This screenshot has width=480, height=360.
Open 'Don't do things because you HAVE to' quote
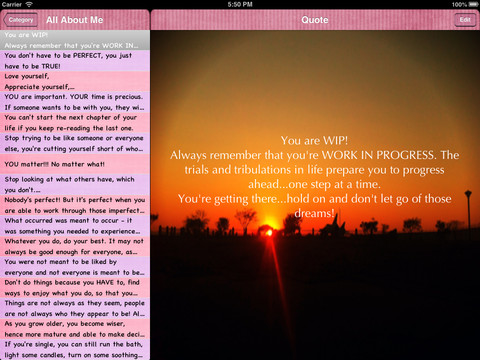click(x=75, y=288)
